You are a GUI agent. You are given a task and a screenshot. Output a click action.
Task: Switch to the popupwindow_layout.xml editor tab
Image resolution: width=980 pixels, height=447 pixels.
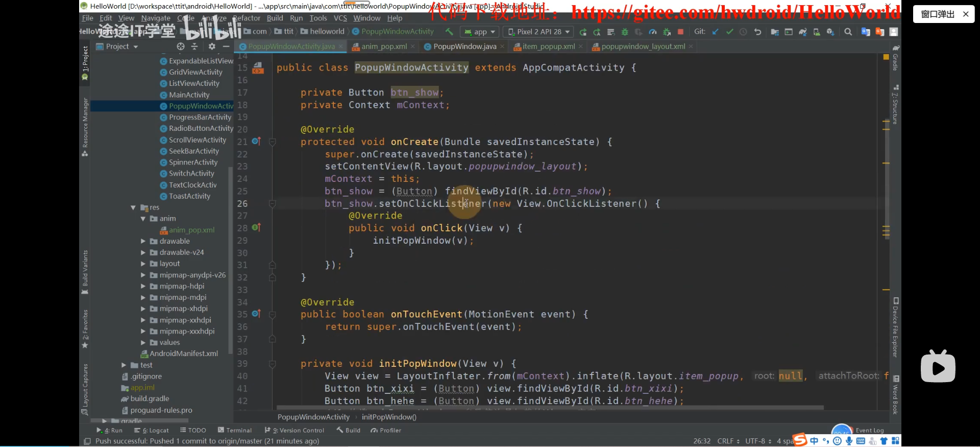pos(642,46)
